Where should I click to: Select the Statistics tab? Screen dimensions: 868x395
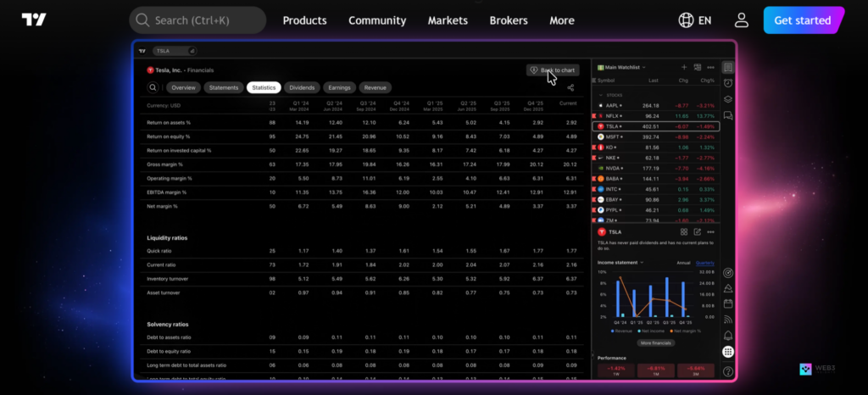coord(264,87)
